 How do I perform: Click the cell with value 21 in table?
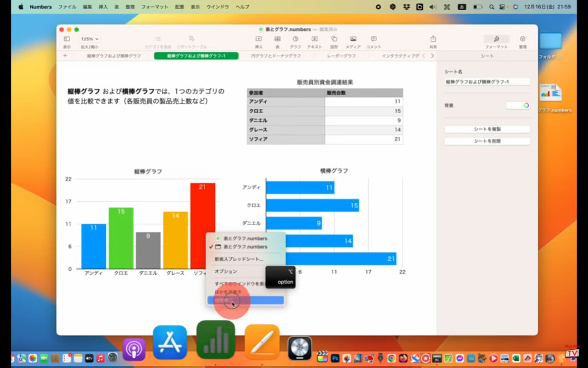coord(364,139)
